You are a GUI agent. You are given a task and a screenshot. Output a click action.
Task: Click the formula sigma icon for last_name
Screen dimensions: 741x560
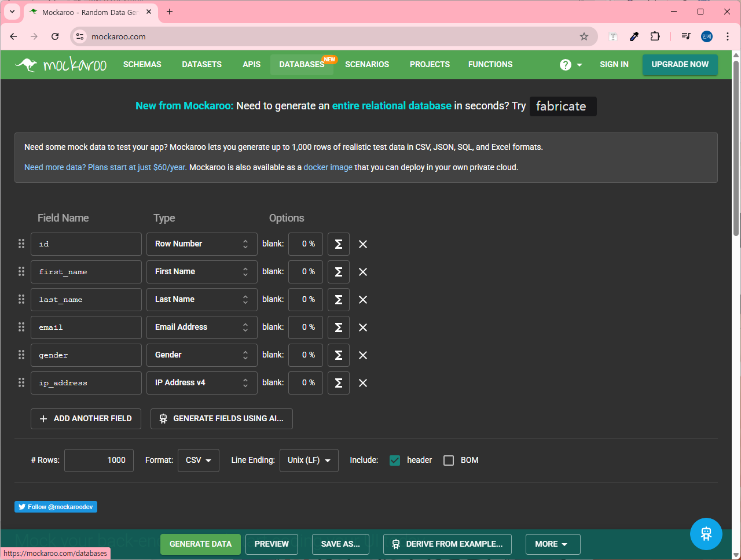tap(339, 300)
